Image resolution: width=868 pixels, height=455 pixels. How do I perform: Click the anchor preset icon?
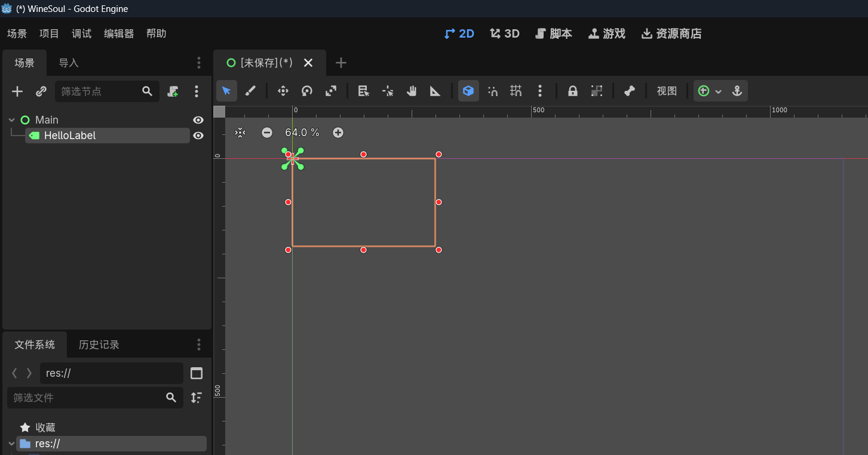(737, 91)
